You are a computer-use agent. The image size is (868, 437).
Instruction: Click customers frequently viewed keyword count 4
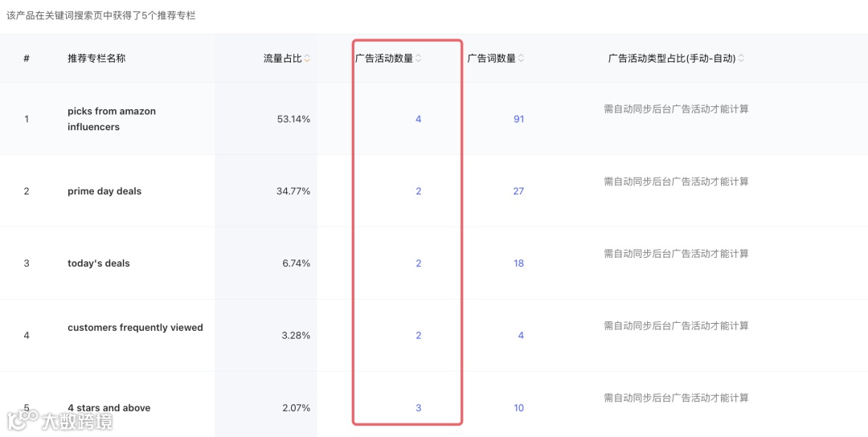pyautogui.click(x=521, y=336)
